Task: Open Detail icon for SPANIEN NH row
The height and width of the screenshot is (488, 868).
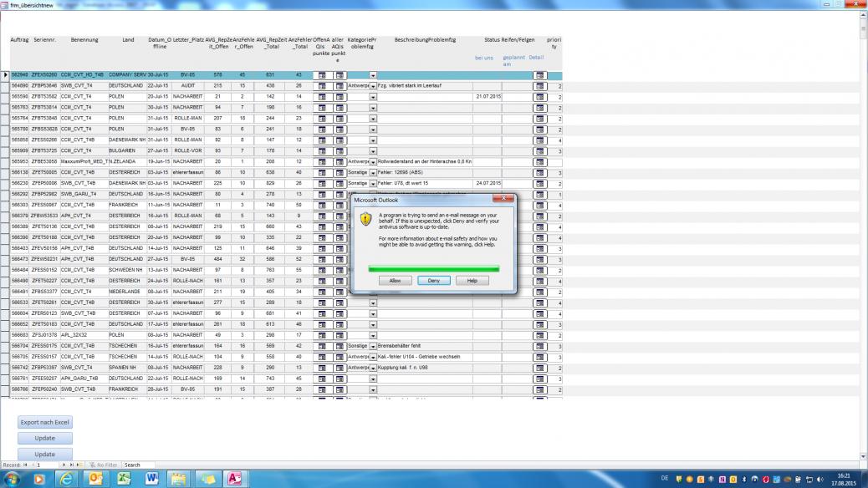Action: point(539,368)
